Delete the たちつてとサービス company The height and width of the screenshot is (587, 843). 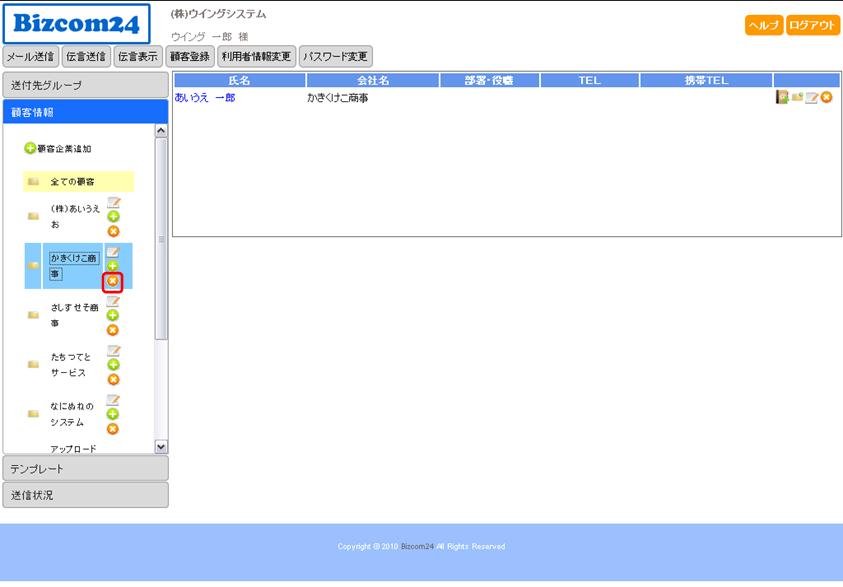113,379
